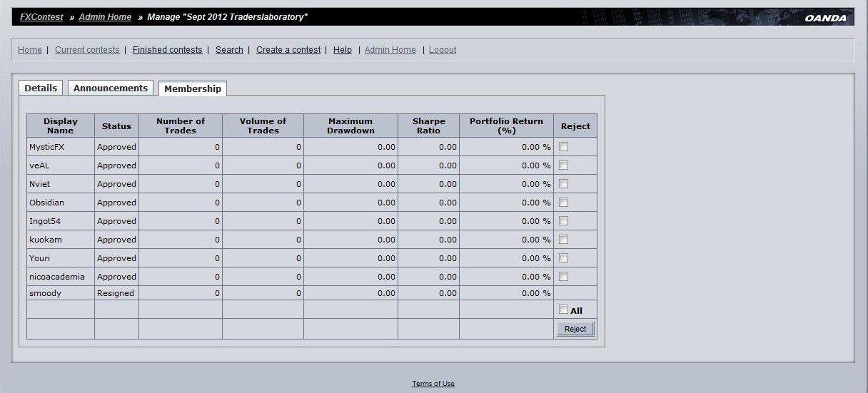
Task: Tick the Reject checkbox for MysticFX
Action: (x=564, y=146)
